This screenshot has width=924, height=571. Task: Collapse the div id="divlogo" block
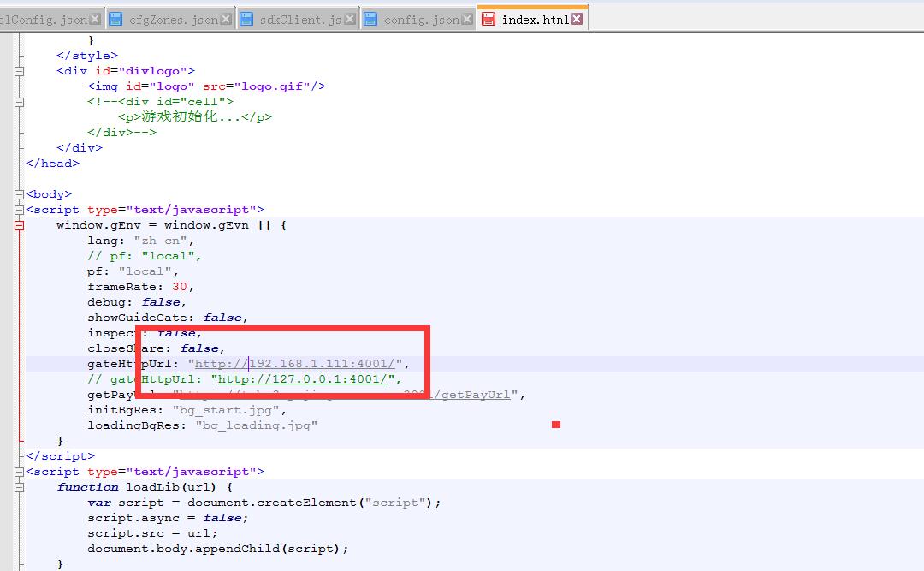pos(19,71)
